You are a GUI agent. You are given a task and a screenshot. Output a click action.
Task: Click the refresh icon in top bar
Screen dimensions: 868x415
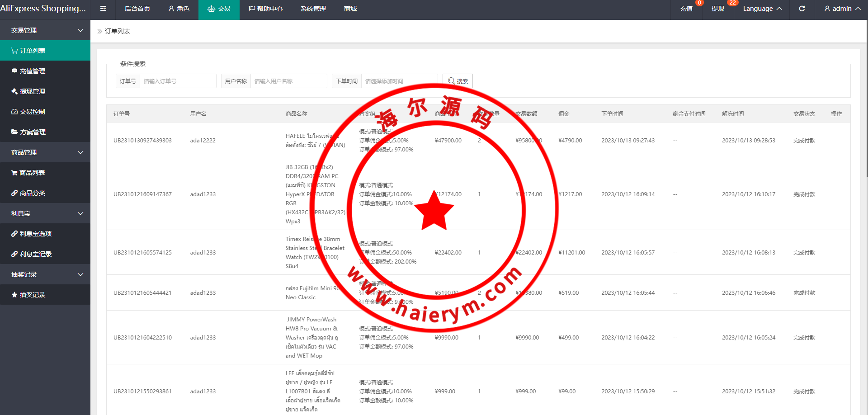[x=802, y=9]
